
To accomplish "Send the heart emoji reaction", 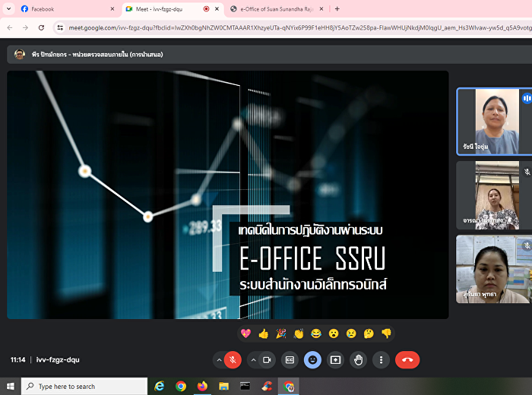I will pyautogui.click(x=245, y=333).
